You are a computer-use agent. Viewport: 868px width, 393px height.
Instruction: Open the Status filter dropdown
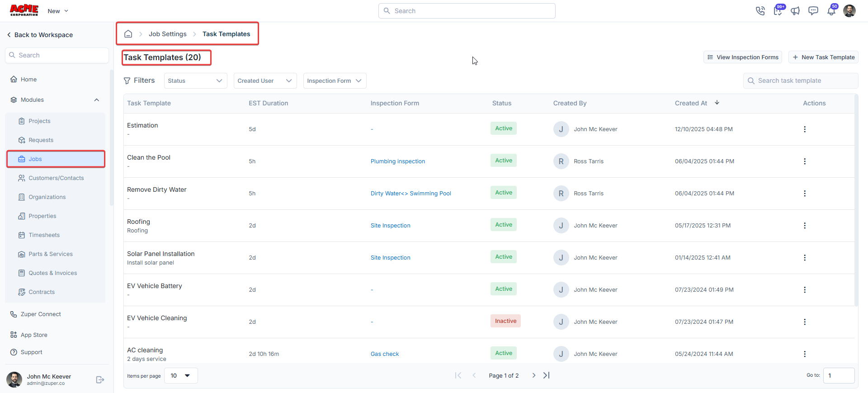[195, 81]
